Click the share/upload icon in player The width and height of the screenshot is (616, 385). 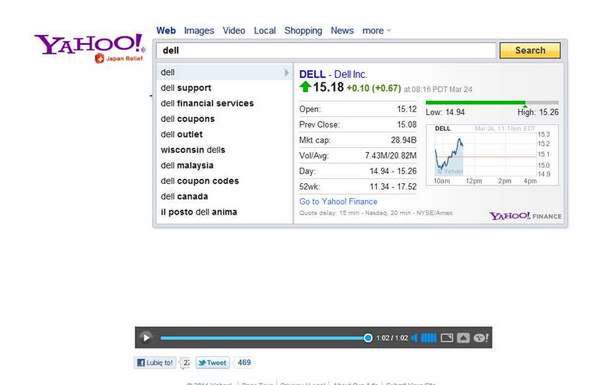pyautogui.click(x=463, y=338)
